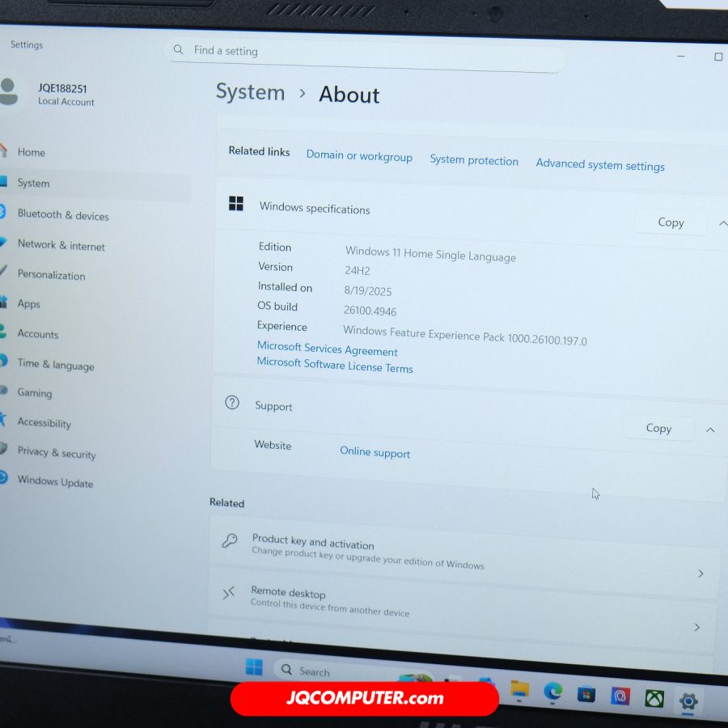Copy the Support section details
Viewport: 728px width, 728px height.
658,428
